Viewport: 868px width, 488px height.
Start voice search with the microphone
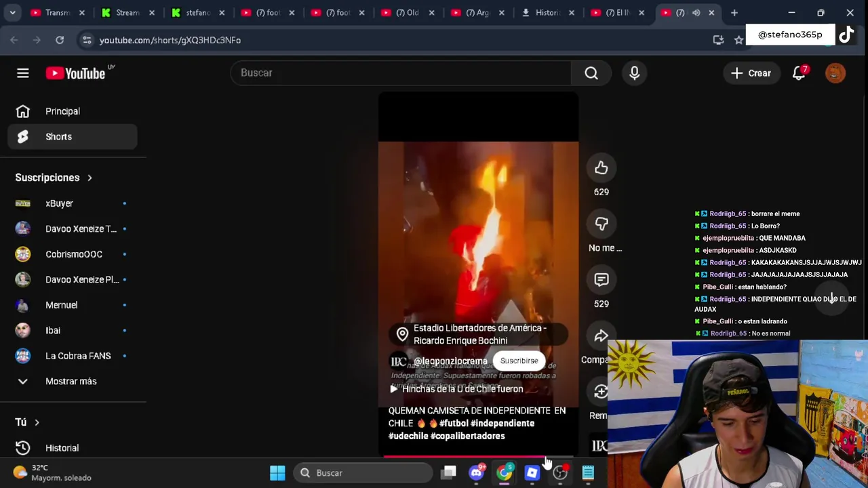[x=635, y=73]
